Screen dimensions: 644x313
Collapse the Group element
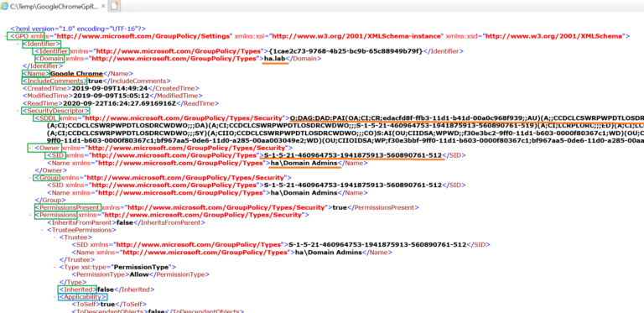tap(29, 178)
